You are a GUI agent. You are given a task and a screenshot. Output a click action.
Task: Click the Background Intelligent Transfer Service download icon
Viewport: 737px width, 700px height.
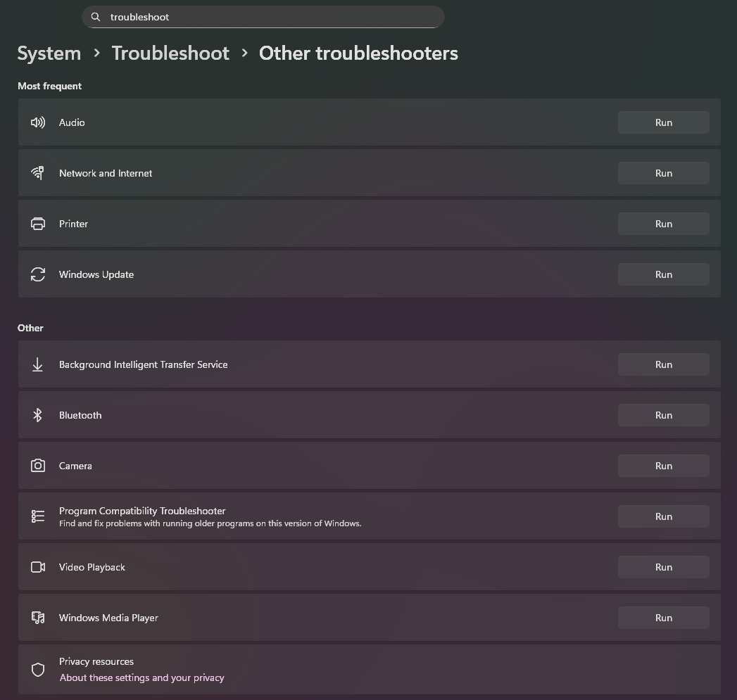coord(38,364)
